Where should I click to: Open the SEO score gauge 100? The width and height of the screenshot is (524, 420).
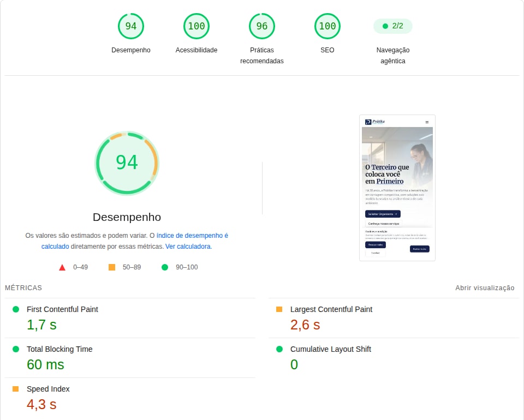[x=327, y=26]
